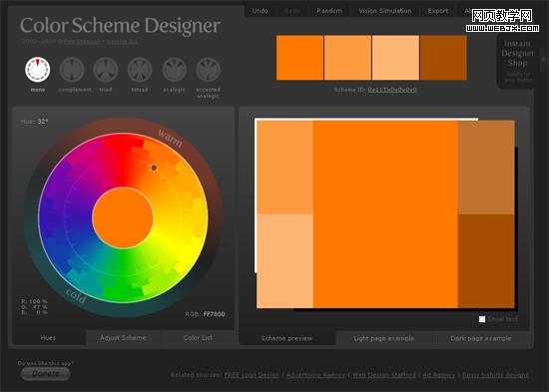The height and width of the screenshot is (392, 549).
Task: Open the Scheme preview tab
Action: (x=286, y=338)
